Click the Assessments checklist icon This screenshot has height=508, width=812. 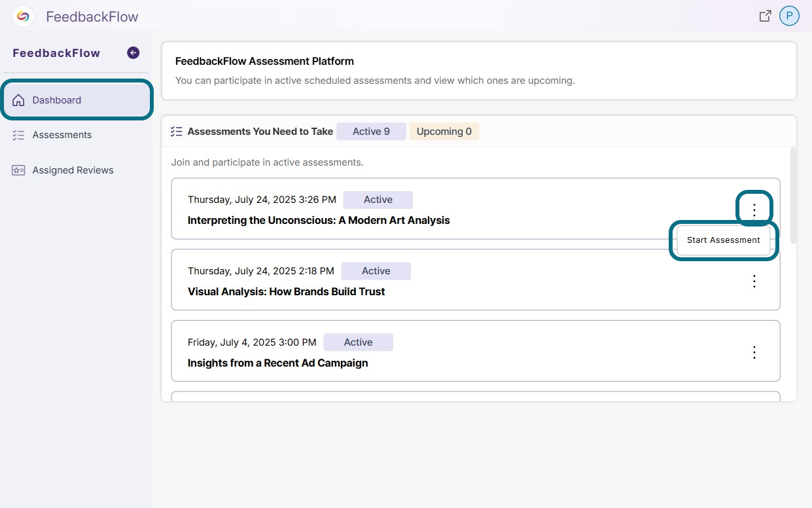tap(19, 135)
